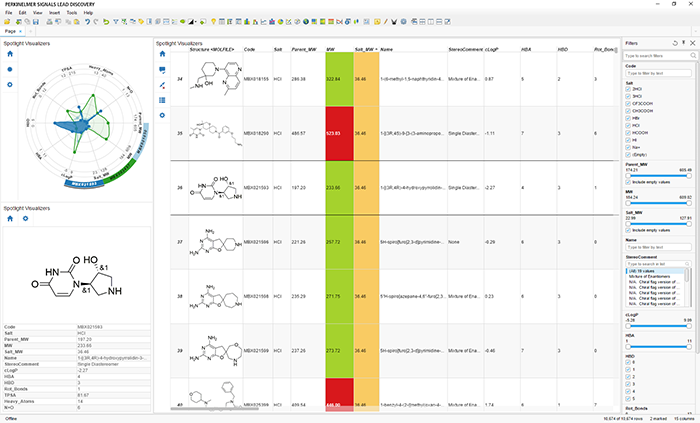Click the globe map toolbar icon
Viewport: 700px width, 423px height.
click(306, 21)
